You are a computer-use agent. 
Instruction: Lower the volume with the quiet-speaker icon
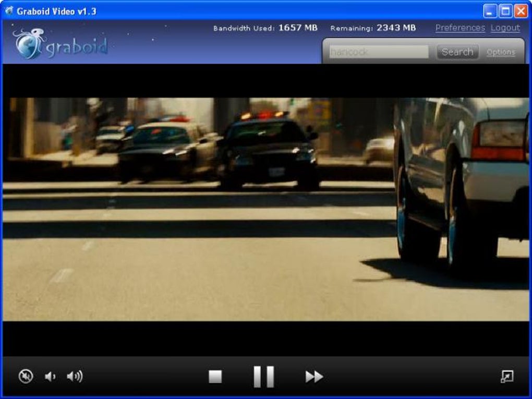pyautogui.click(x=50, y=376)
